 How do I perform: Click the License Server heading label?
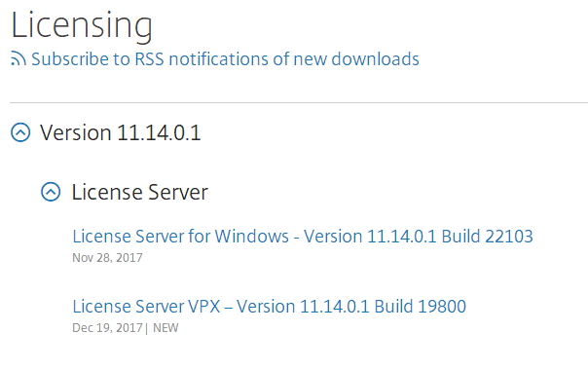139,192
